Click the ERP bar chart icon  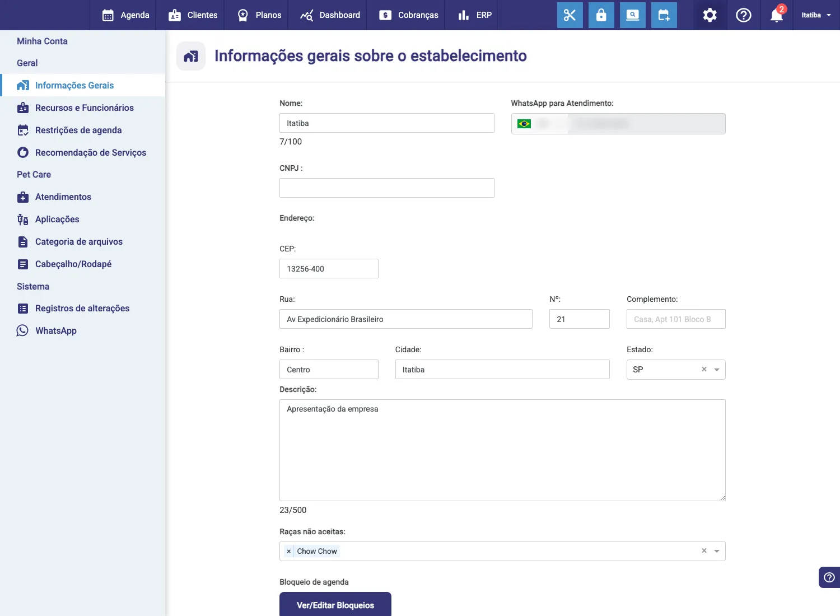click(464, 15)
